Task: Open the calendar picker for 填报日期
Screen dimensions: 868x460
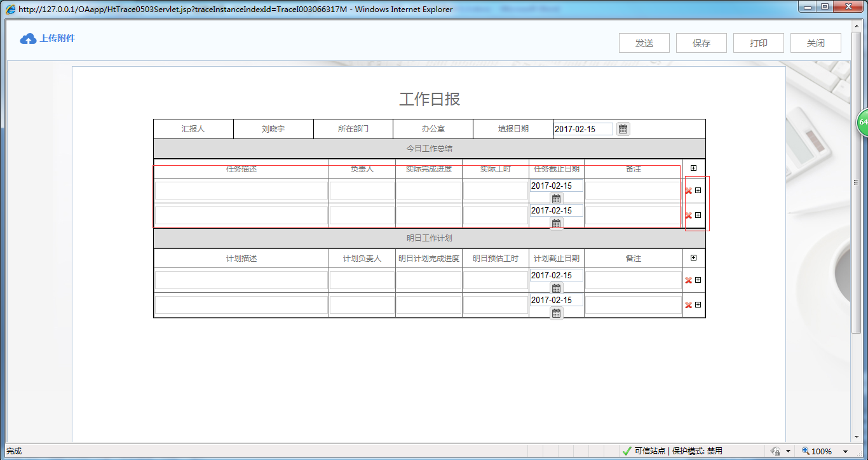Action: click(623, 129)
